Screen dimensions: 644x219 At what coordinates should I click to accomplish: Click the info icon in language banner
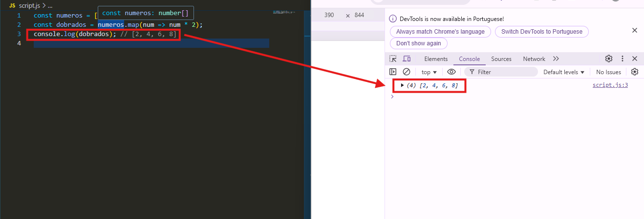(393, 19)
